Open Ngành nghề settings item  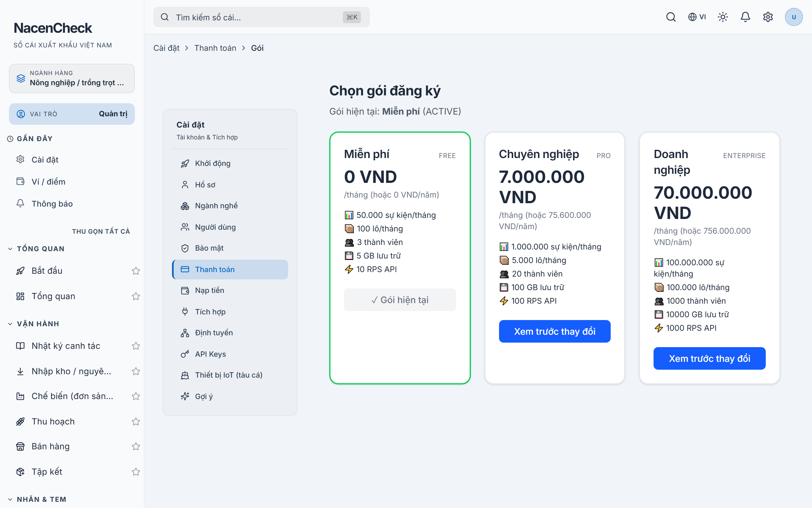point(230,206)
